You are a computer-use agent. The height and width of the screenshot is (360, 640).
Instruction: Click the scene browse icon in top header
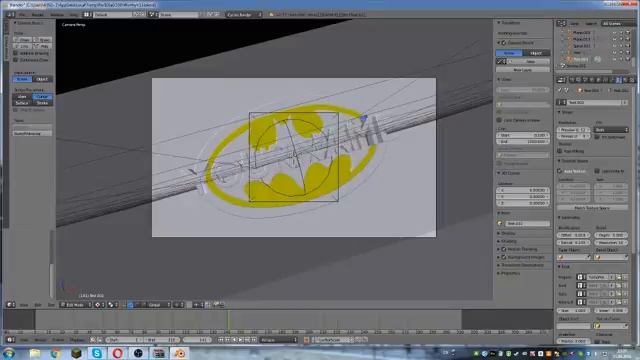[153, 14]
